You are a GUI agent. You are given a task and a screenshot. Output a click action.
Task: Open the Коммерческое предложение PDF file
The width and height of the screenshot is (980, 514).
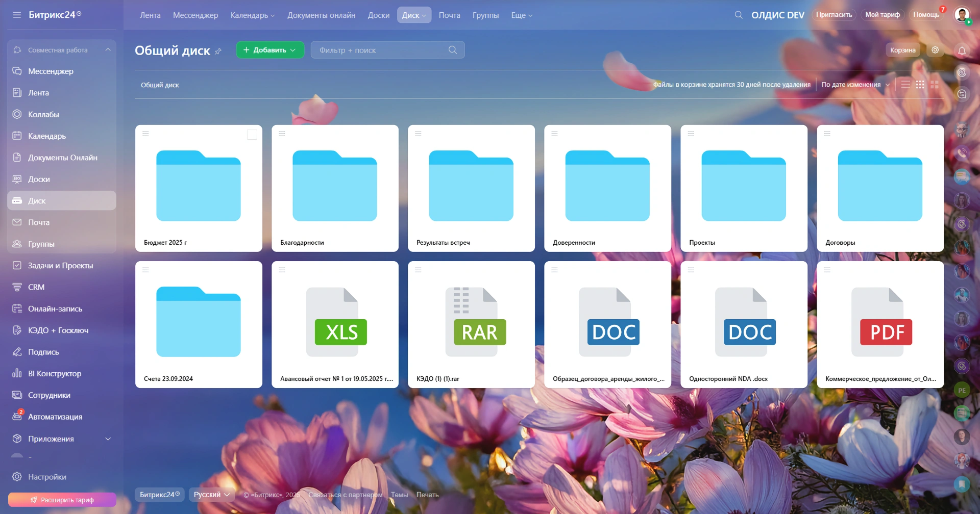[880, 324]
